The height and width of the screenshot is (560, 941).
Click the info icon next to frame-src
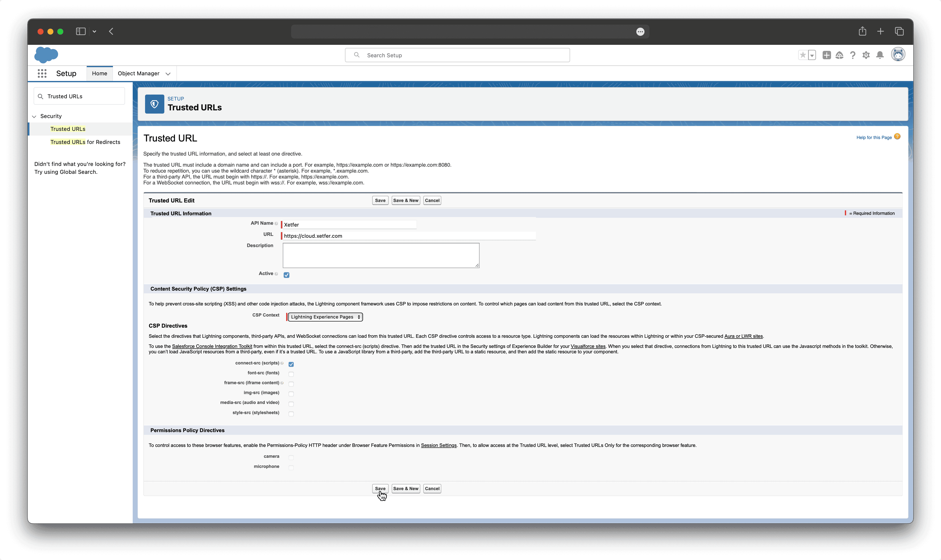point(282,383)
